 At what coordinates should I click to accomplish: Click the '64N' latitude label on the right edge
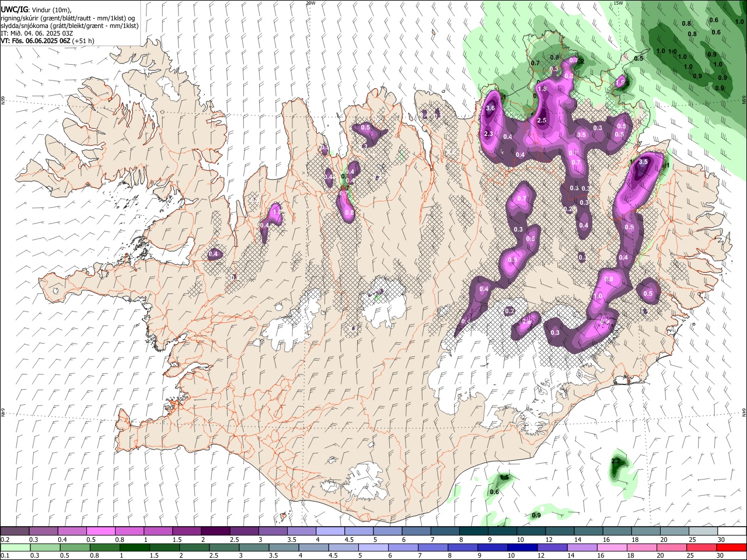point(744,412)
